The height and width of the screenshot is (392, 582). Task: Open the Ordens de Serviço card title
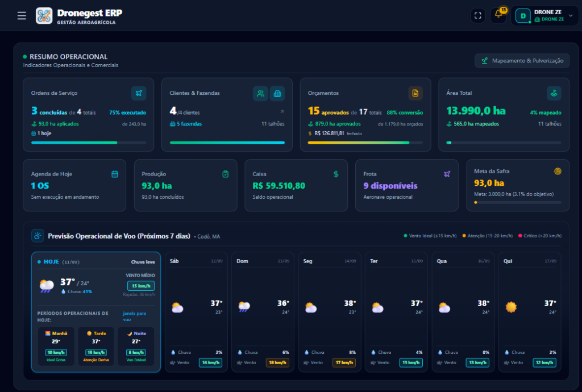click(x=54, y=93)
